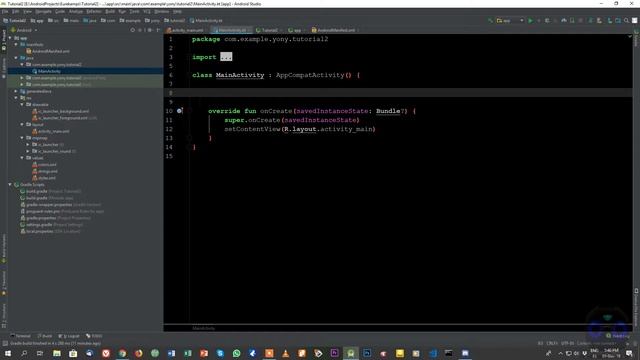Select strings.xml in the values folder
The width and height of the screenshot is (640, 360).
point(45,171)
